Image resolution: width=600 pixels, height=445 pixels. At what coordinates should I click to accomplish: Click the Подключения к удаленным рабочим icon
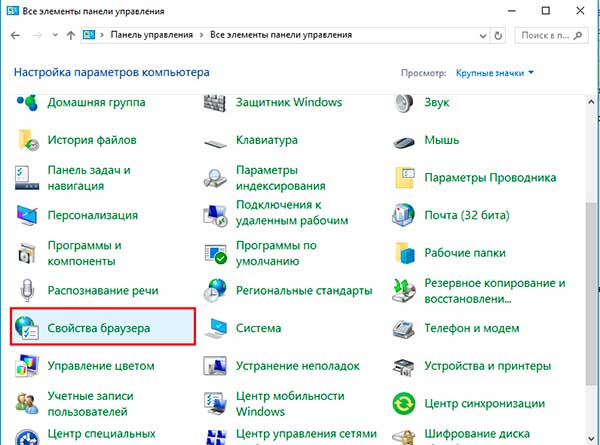click(215, 215)
